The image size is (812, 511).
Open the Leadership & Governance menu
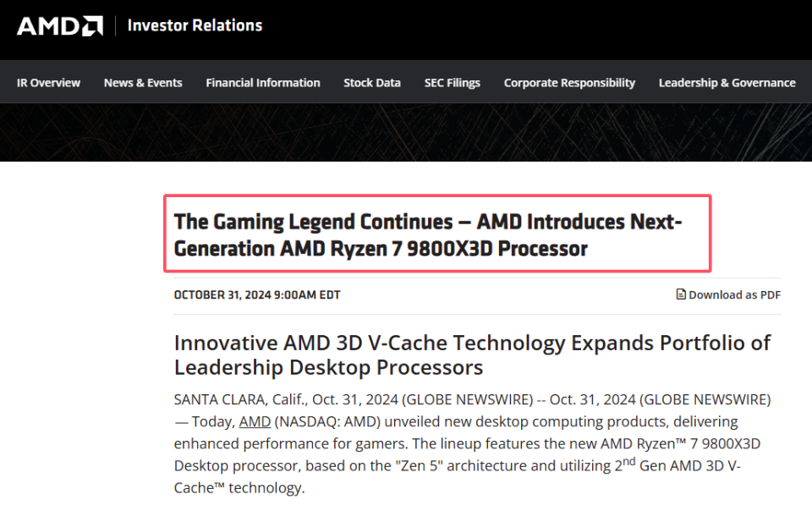[727, 83]
